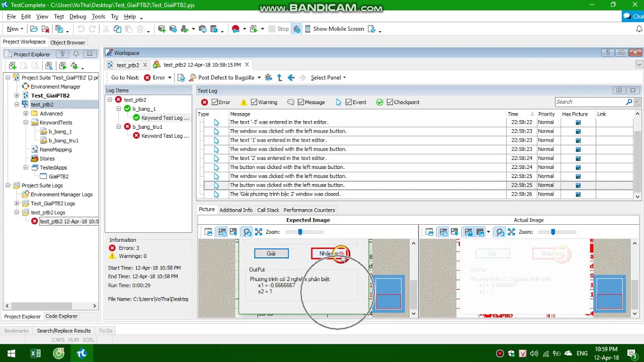The height and width of the screenshot is (362, 644).
Task: Open the Tools menu
Action: coord(99,17)
